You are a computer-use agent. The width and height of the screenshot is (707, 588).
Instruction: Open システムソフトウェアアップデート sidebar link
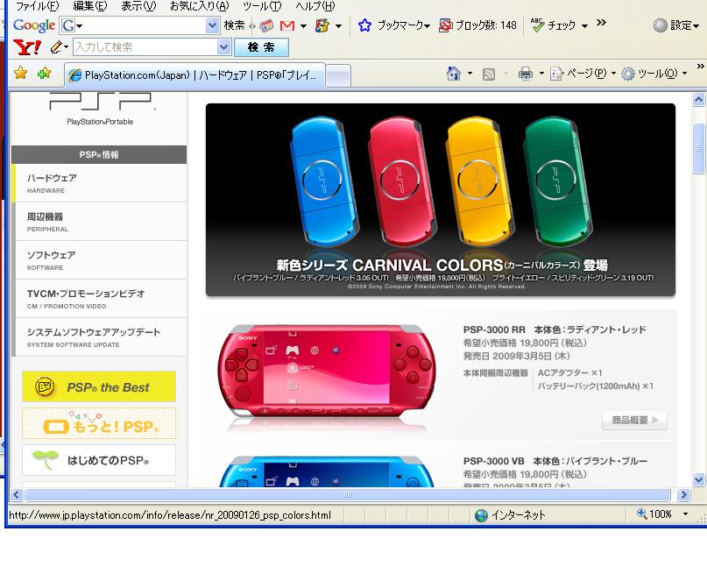(99, 337)
